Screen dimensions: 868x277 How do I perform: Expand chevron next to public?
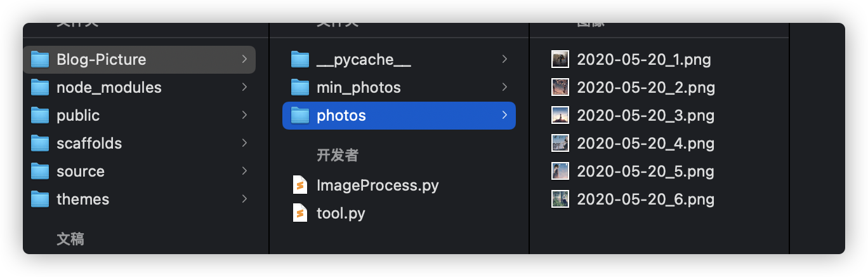[x=244, y=115]
